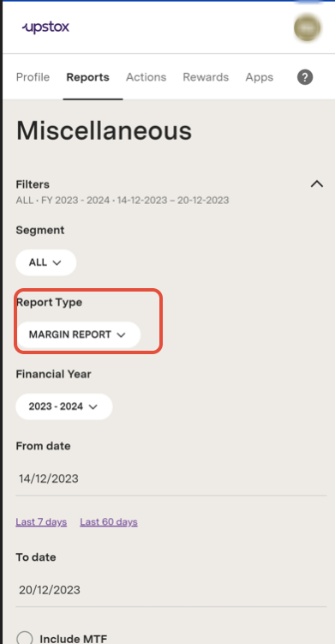Click the Last 7 days link

(41, 522)
